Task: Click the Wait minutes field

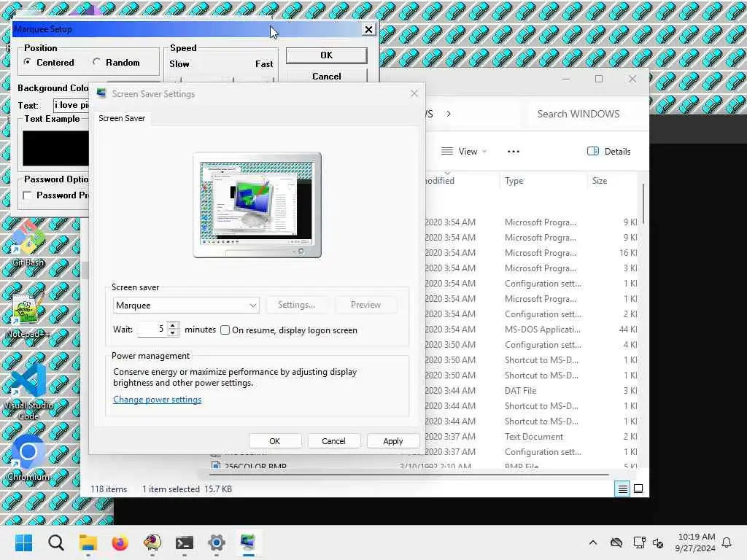Action: point(152,329)
